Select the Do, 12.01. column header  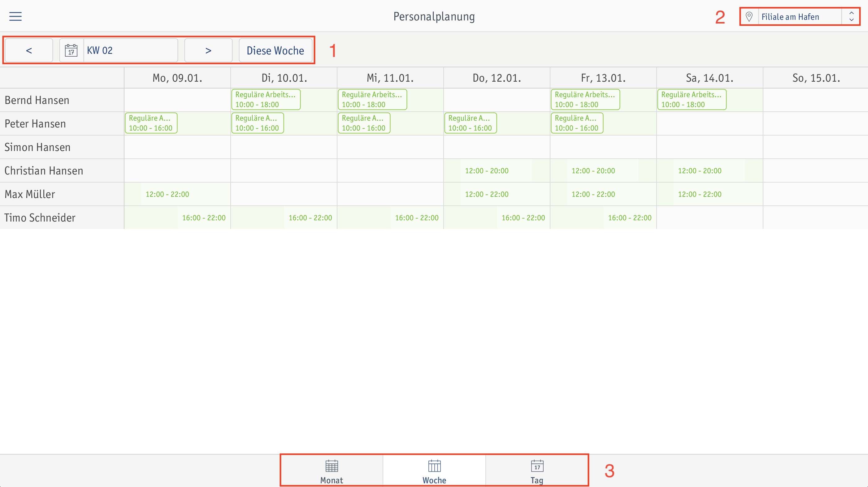click(497, 78)
